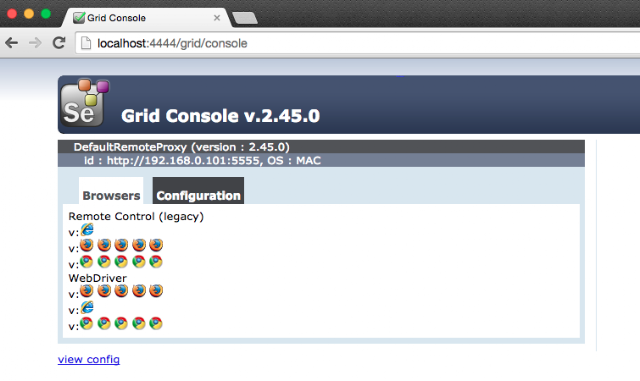Click the green maximize window button
This screenshot has width=640, height=381.
[46, 13]
